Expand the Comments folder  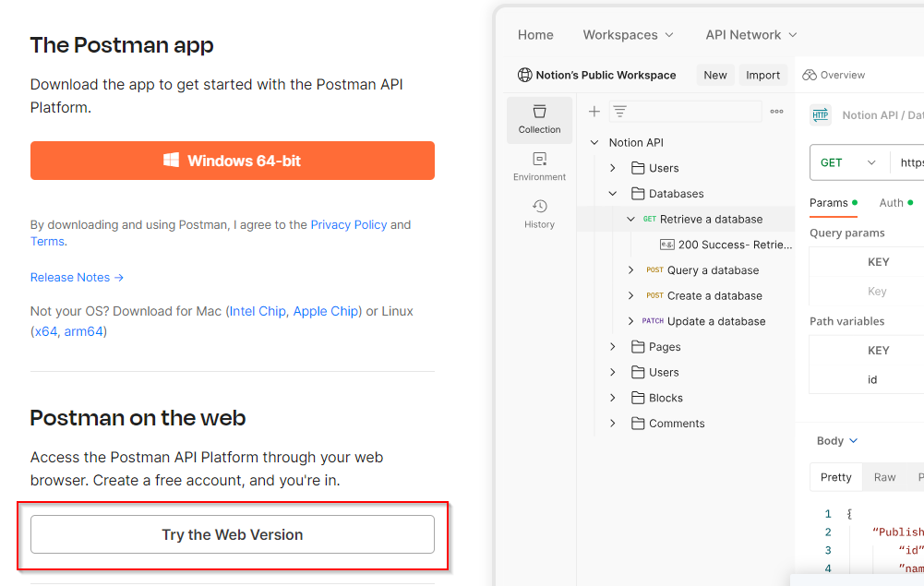point(613,423)
